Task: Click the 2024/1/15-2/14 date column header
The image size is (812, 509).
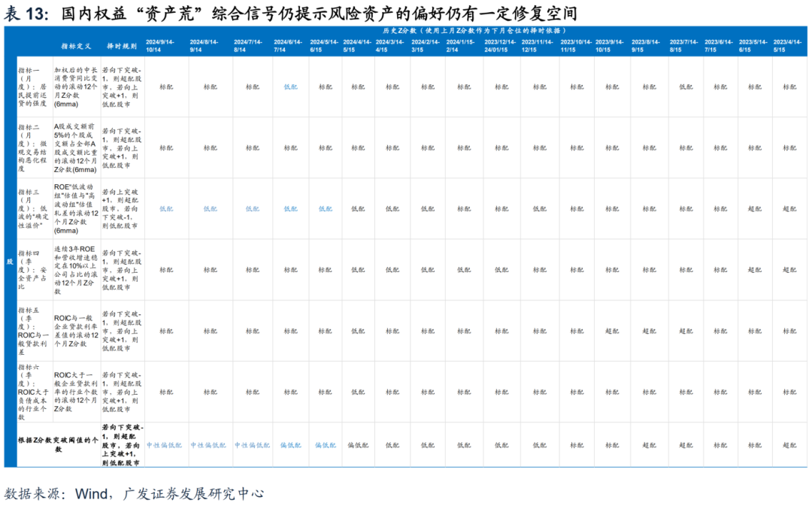Action: click(x=460, y=46)
